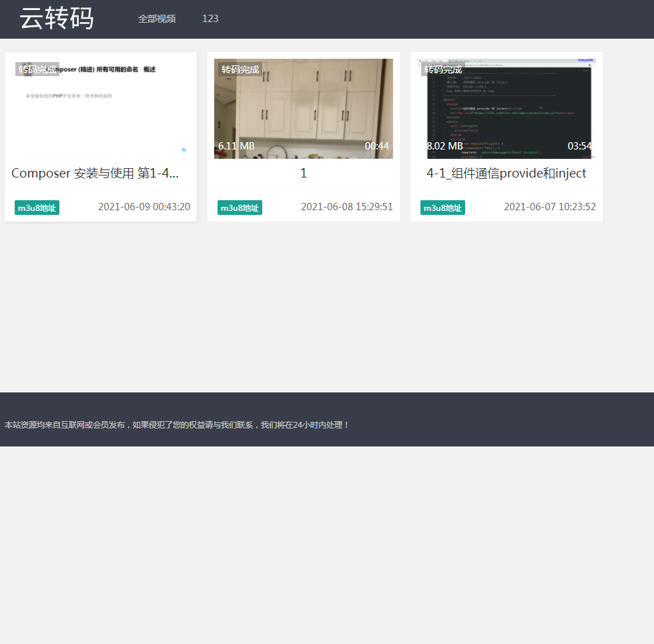
Task: Click m3u8地址 button on the Composer card
Action: click(37, 208)
